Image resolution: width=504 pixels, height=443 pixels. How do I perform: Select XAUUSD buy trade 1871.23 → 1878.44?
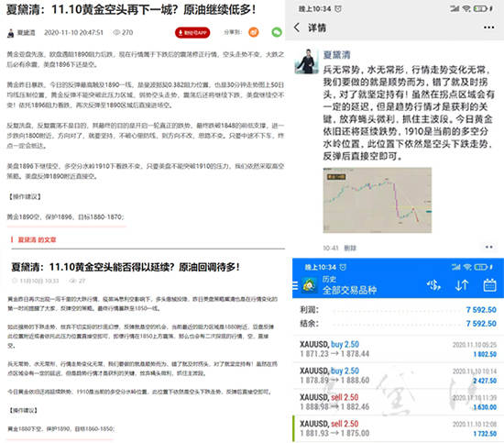click(398, 349)
